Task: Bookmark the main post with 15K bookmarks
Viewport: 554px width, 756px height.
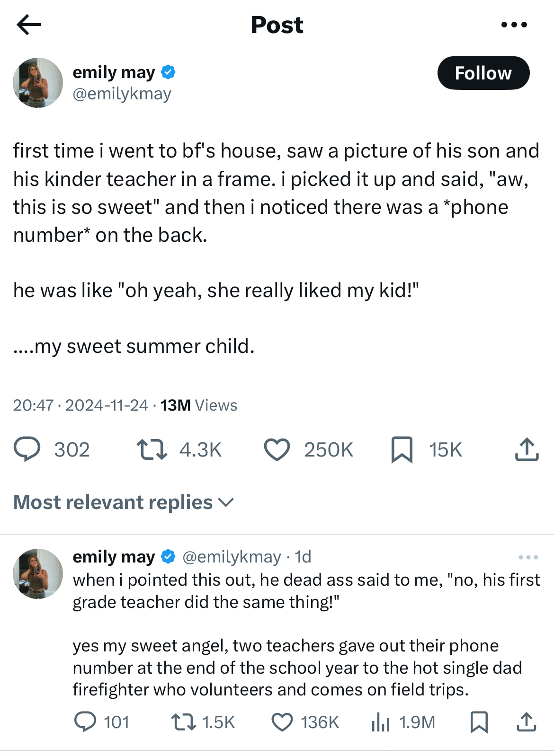Action: (x=402, y=449)
